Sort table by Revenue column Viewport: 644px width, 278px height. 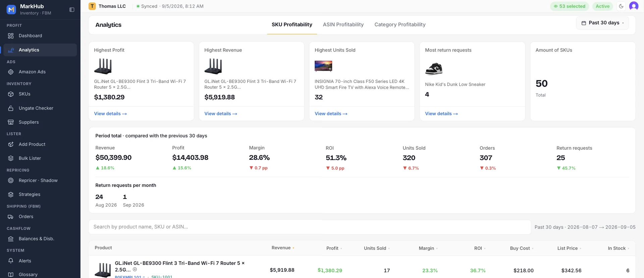283,248
